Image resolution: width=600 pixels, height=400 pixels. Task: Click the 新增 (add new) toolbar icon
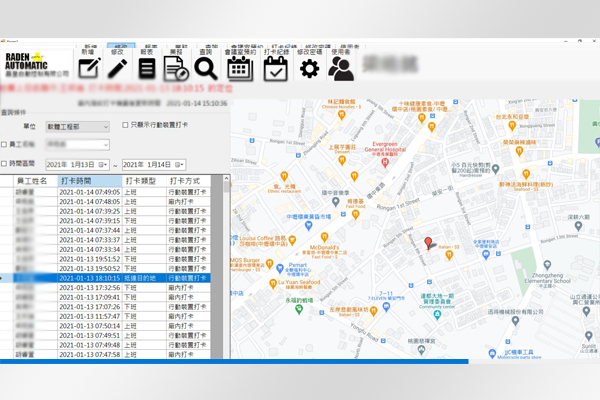89,68
